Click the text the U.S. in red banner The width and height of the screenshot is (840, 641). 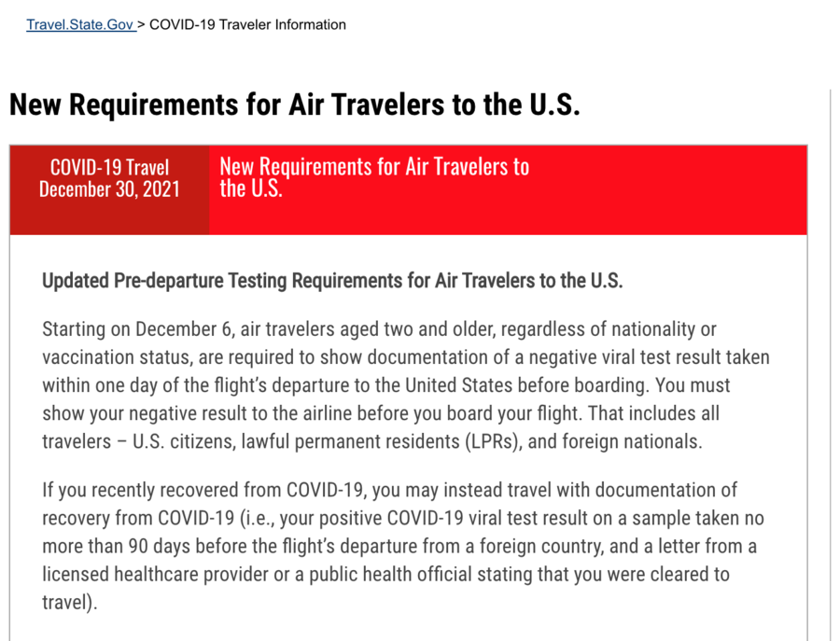[x=251, y=189]
